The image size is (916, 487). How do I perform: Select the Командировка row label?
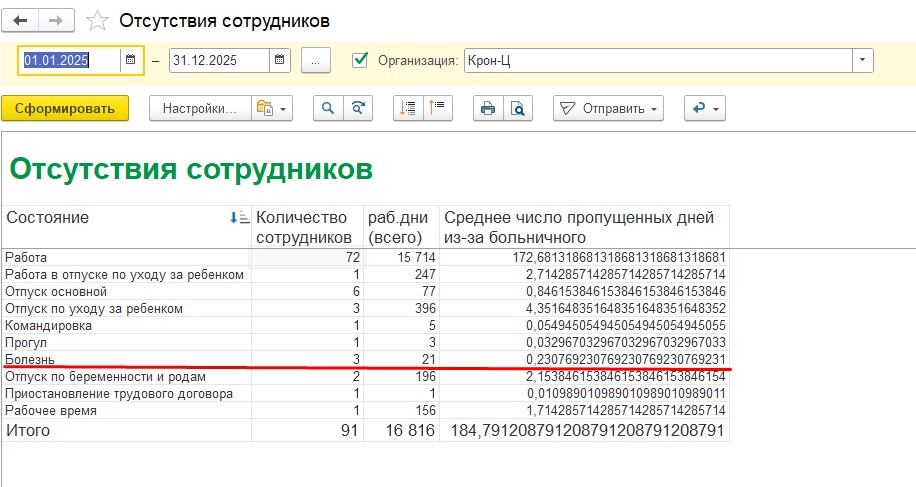tap(48, 325)
